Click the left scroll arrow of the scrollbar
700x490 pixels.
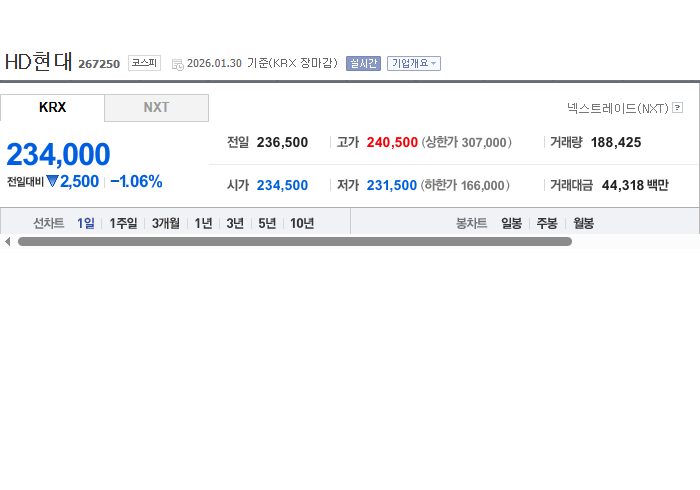[7, 241]
